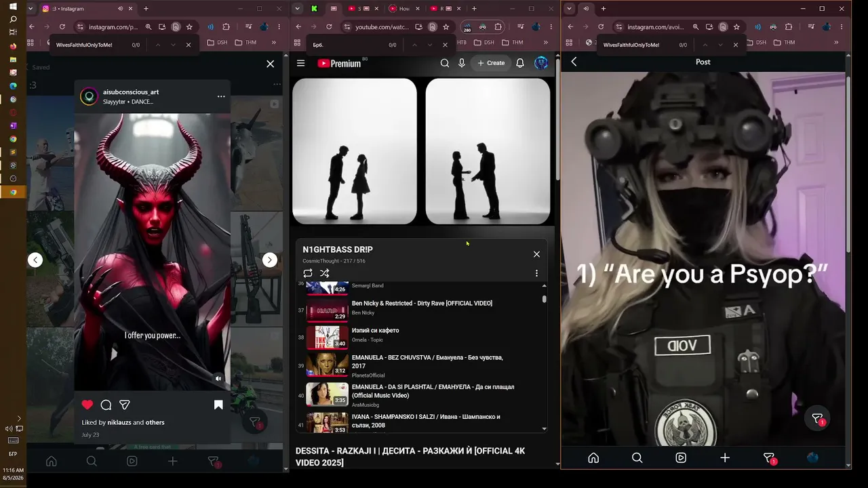
Task: Open Instagram Reels in the right window's bottom bar
Action: pos(681,457)
